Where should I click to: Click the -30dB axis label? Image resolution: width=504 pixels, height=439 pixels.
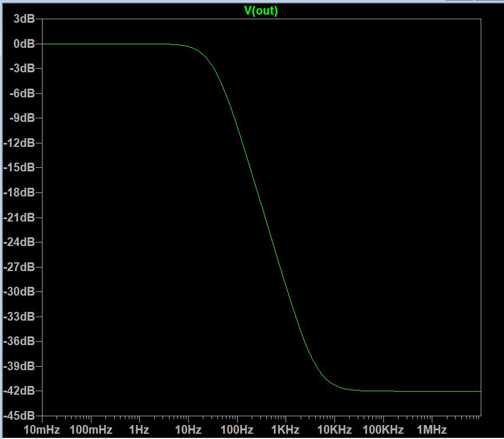point(19,292)
